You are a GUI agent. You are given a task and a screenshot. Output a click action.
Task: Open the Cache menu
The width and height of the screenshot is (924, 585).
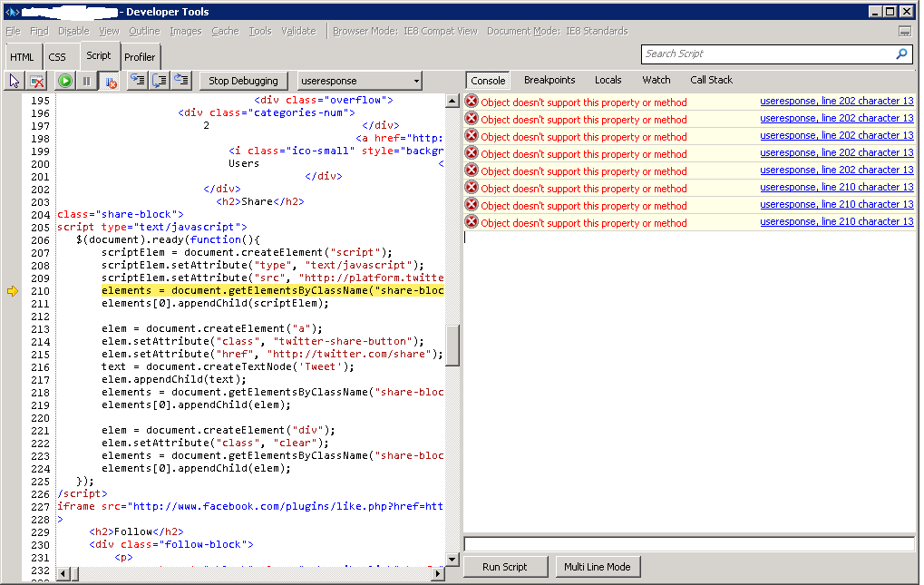coord(225,31)
